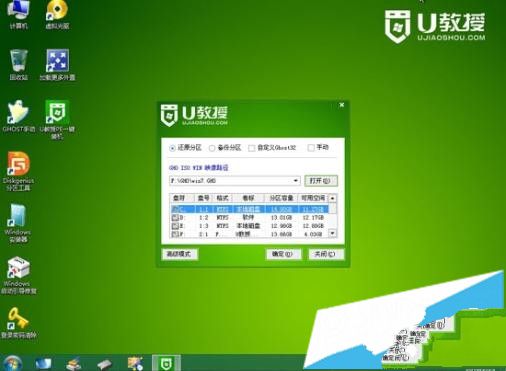Select the D: 软件 partition row

click(249, 218)
